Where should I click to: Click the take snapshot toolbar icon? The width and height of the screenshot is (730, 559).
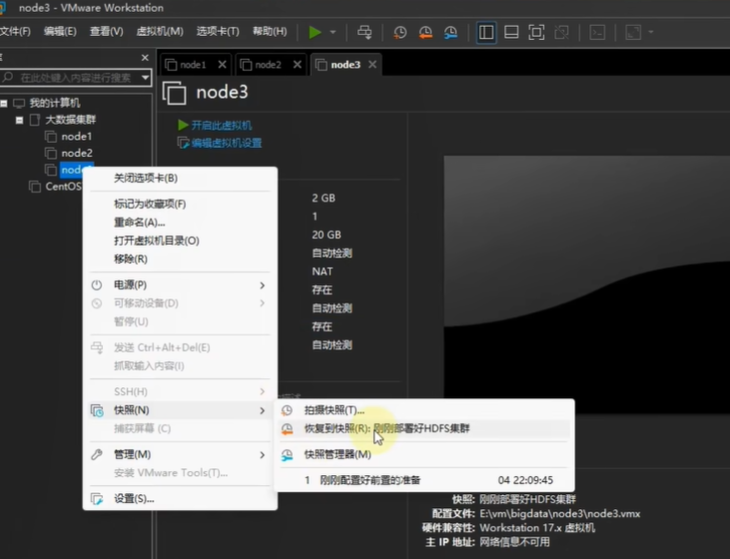pyautogui.click(x=400, y=32)
